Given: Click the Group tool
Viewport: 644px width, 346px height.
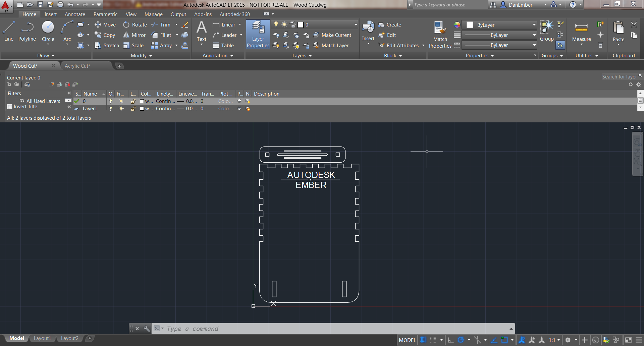Looking at the screenshot, I should click(x=547, y=31).
